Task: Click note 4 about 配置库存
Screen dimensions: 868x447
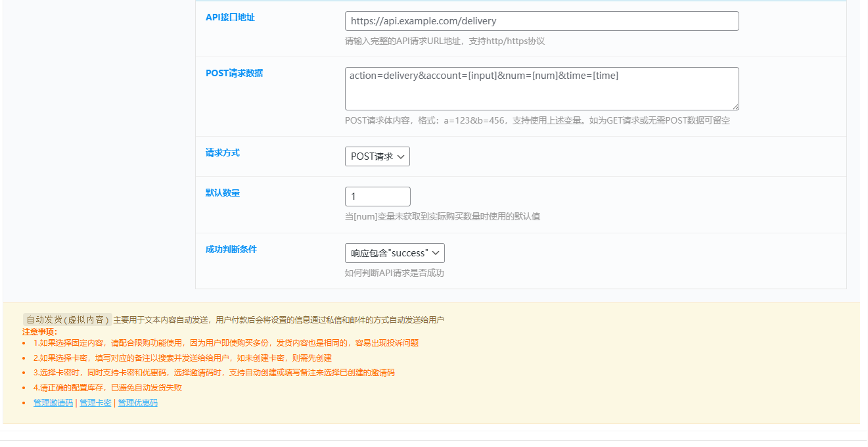Action: coord(108,387)
